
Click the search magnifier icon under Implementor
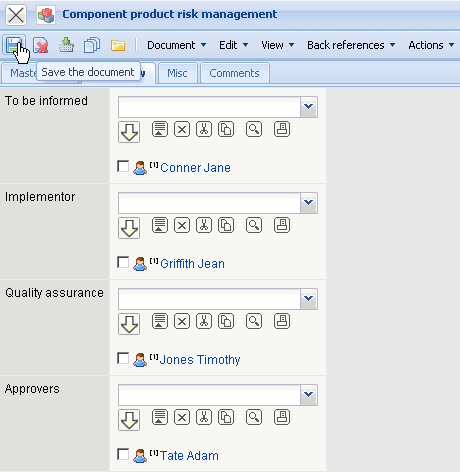coord(254,225)
